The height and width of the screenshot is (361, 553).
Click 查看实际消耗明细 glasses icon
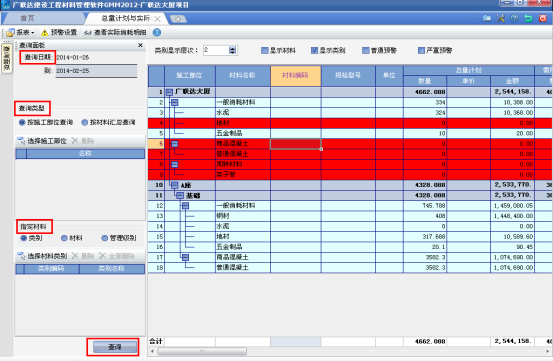pos(88,33)
